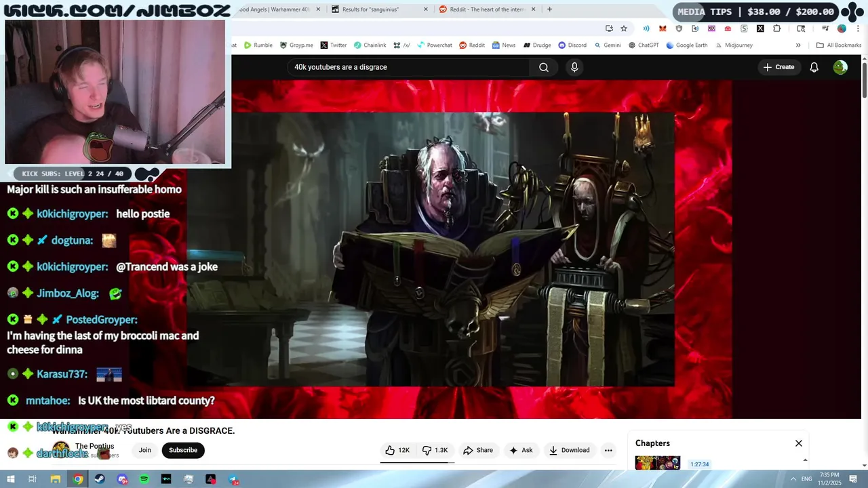The height and width of the screenshot is (488, 868).
Task: Close the Results for "sanguinius" tab
Action: pyautogui.click(x=426, y=9)
